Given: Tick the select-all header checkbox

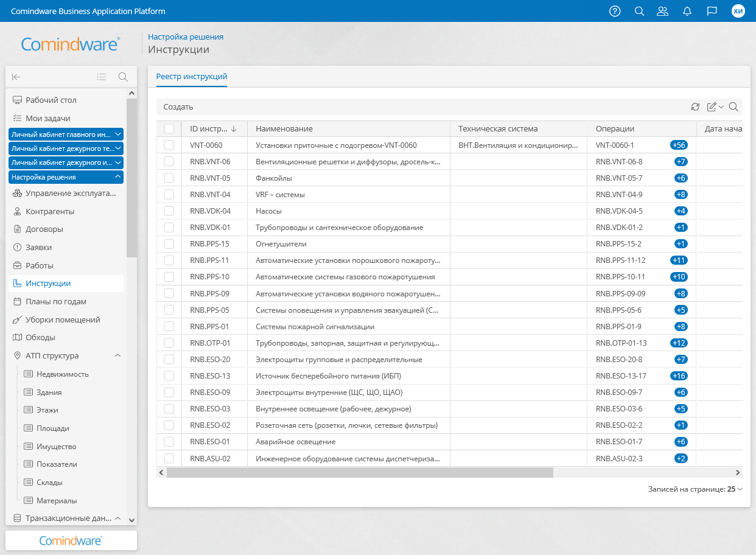Looking at the screenshot, I should [x=169, y=128].
